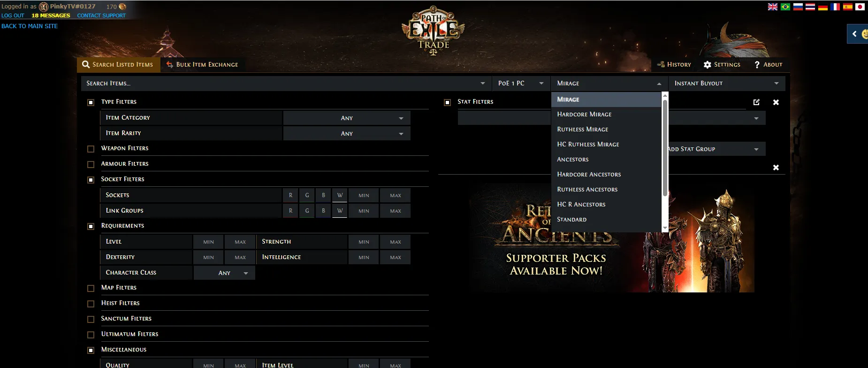Screen dimensions: 868x368
Task: Click the account avatar badge icon
Action: [x=44, y=7]
